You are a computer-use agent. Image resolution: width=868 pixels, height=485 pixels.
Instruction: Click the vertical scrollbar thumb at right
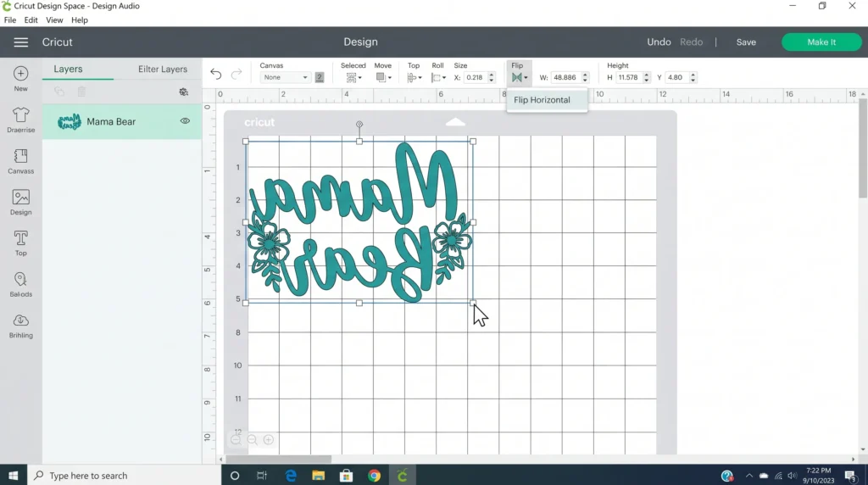pos(862,148)
